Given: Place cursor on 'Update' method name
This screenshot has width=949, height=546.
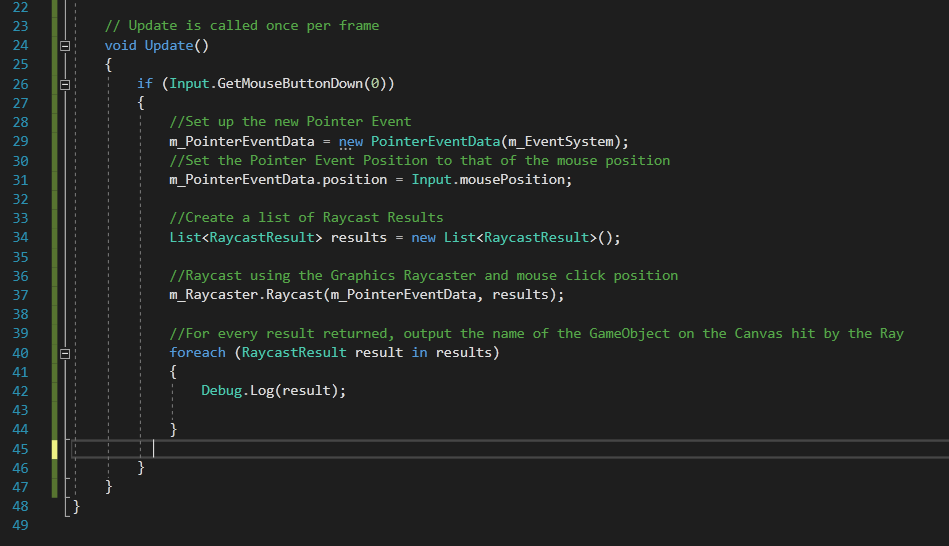Looking at the screenshot, I should [x=169, y=45].
